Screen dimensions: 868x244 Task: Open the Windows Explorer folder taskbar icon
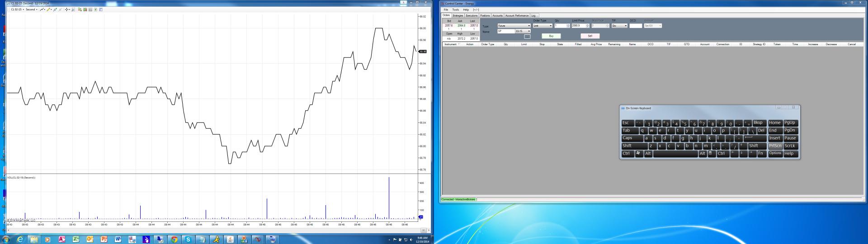click(x=34, y=239)
